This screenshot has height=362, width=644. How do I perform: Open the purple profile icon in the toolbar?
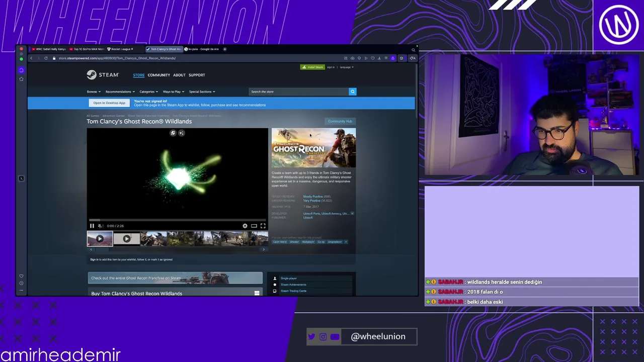(x=393, y=58)
